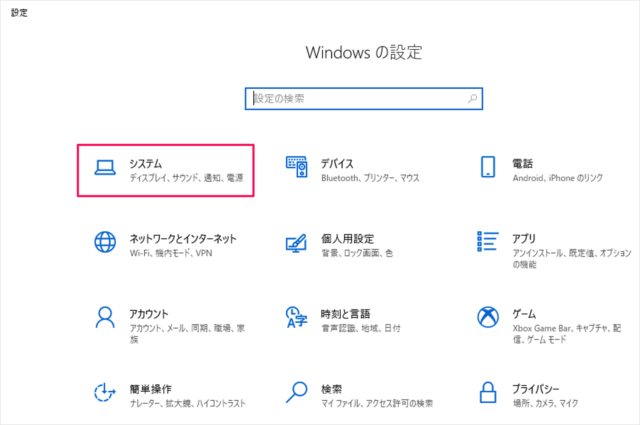Click the Personalization brush icon

pyautogui.click(x=296, y=243)
